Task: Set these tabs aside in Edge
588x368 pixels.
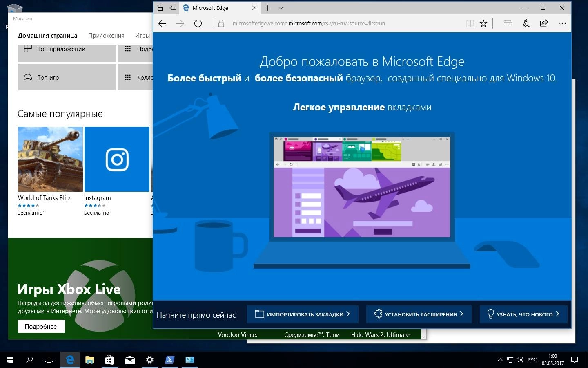Action: click(x=173, y=8)
